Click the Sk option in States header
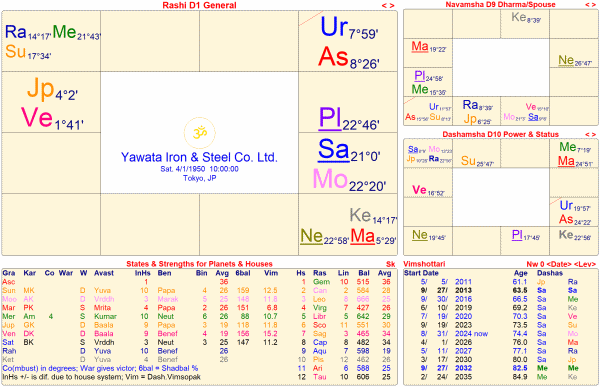This screenshot has width=600, height=387. [x=390, y=264]
